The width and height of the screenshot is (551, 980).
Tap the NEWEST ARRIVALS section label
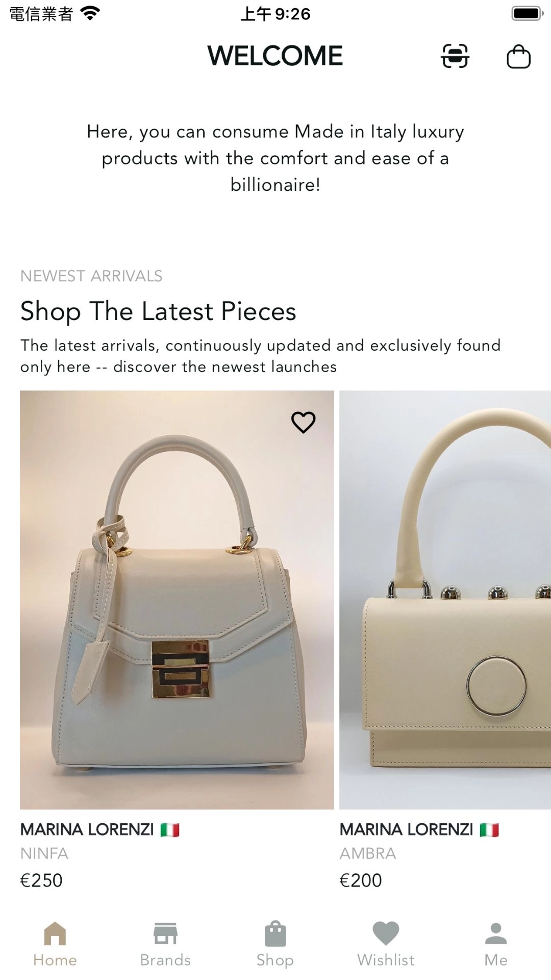pyautogui.click(x=91, y=276)
